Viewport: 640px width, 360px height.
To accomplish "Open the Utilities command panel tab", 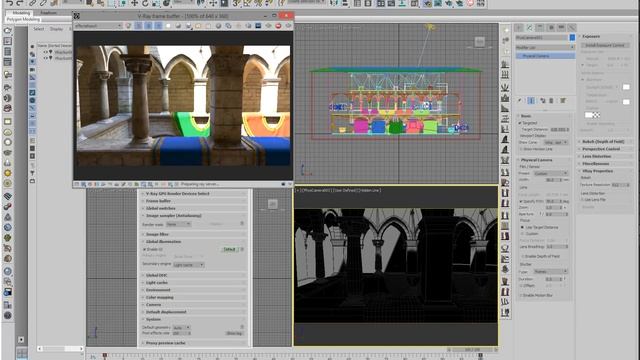I will tap(572, 27).
